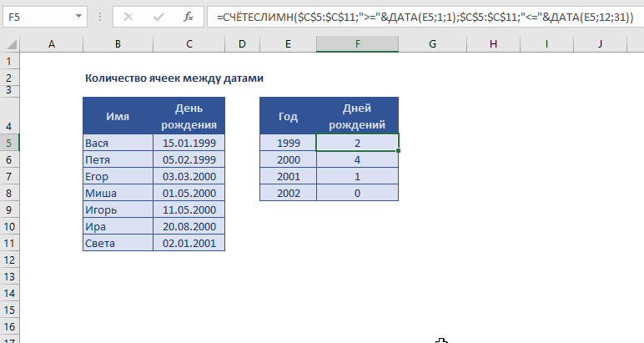Screen dimensions: 644x343
Task: Select row 1 header
Action: click(9, 62)
